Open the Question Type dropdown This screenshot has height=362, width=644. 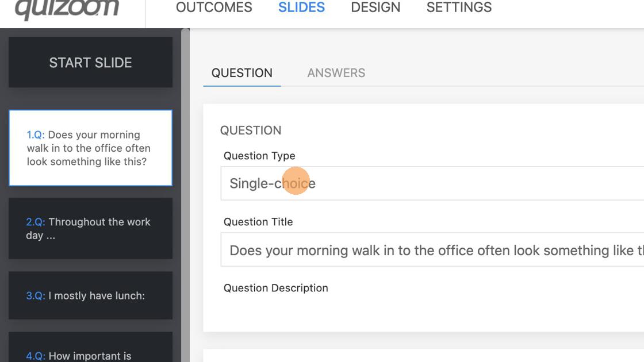431,183
